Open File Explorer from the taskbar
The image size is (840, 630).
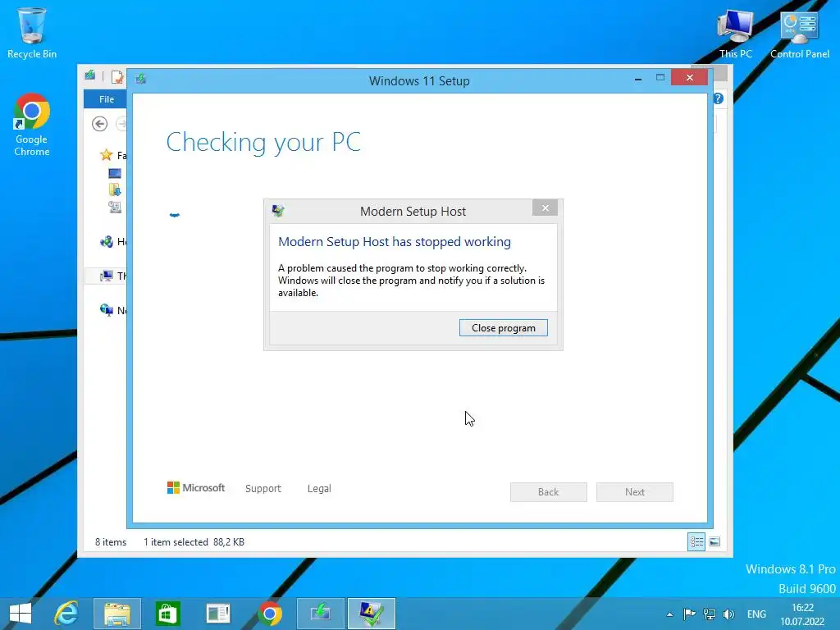tap(116, 614)
